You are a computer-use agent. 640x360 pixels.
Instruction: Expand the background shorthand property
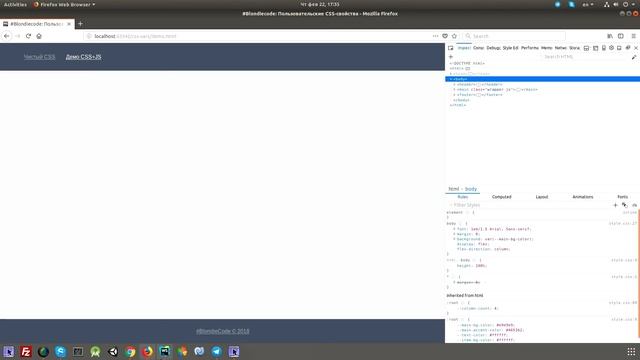tap(454, 239)
